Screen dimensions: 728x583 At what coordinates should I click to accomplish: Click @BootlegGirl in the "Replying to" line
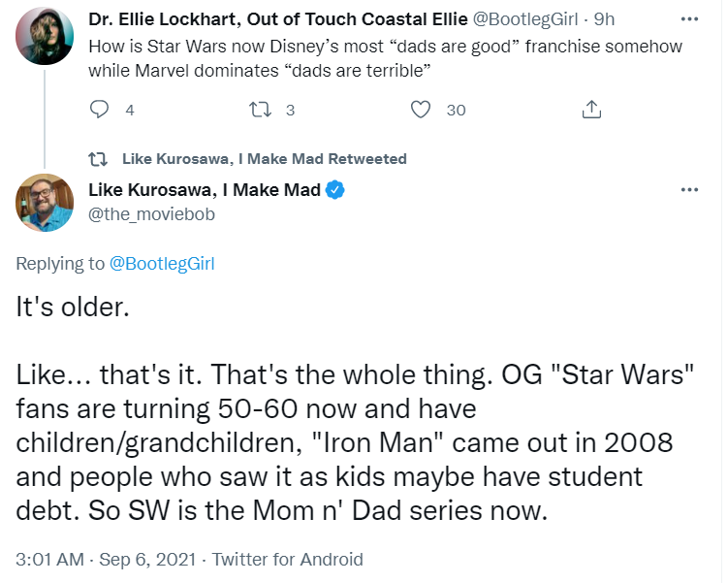point(161,263)
